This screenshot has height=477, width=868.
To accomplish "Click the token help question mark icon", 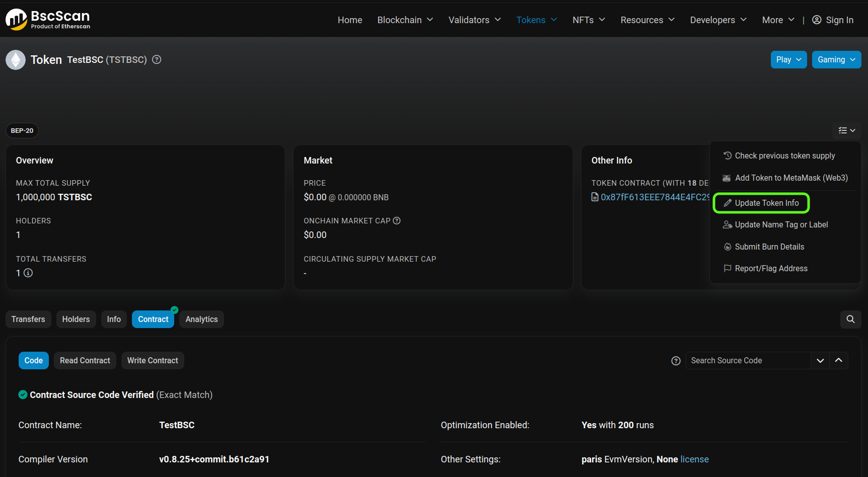I will pos(157,60).
